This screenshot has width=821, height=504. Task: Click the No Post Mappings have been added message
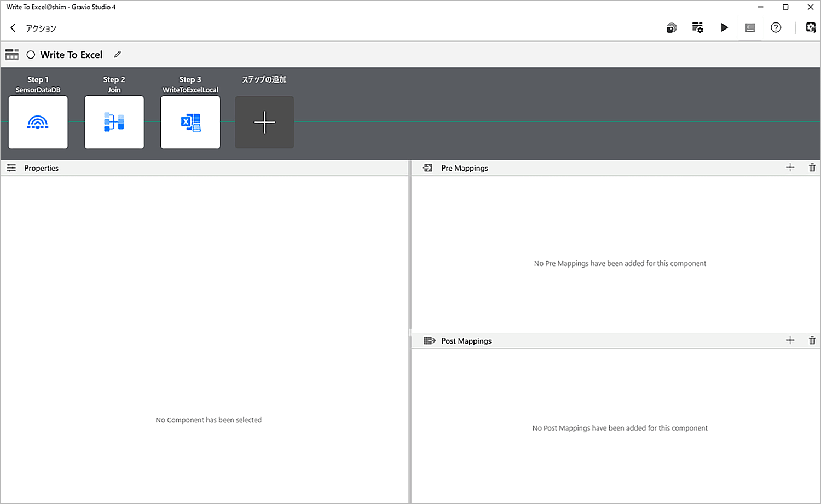pyautogui.click(x=620, y=428)
